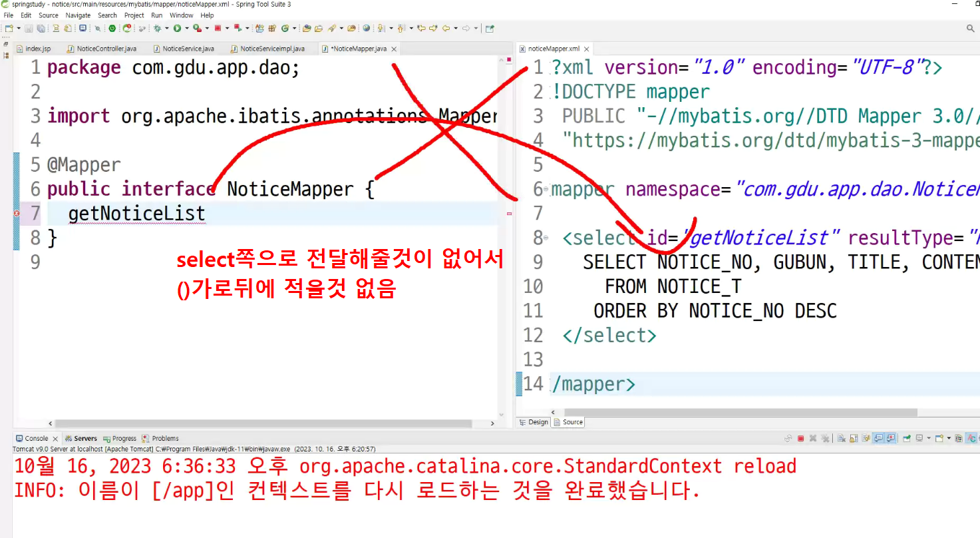This screenshot has width=980, height=538.
Task: Expand the Debug launch dropdown arrow
Action: tap(167, 29)
